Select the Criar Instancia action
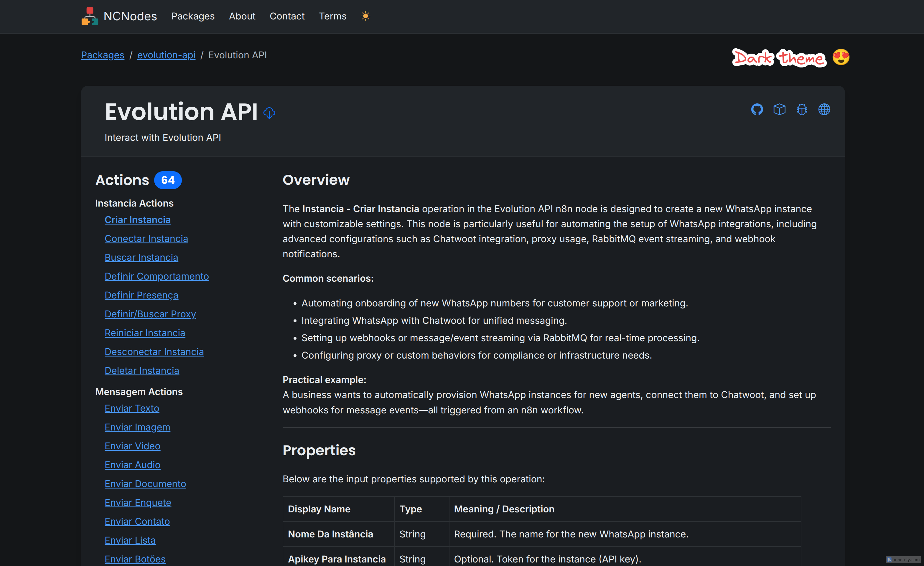This screenshot has height=566, width=924. [137, 220]
